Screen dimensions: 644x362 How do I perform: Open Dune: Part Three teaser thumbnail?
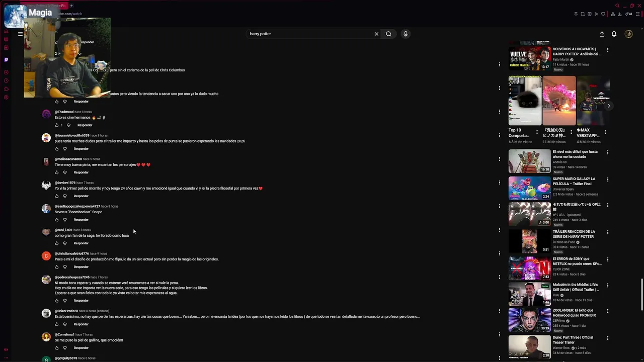(529, 347)
